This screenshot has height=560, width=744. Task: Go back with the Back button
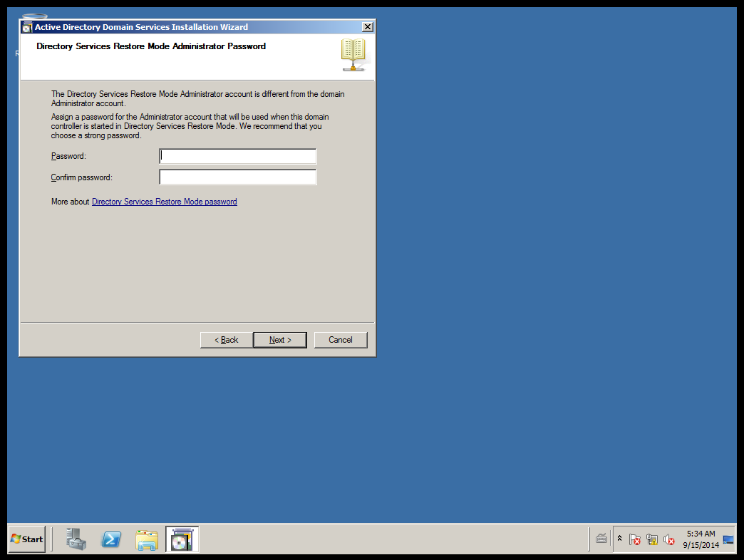pos(227,340)
